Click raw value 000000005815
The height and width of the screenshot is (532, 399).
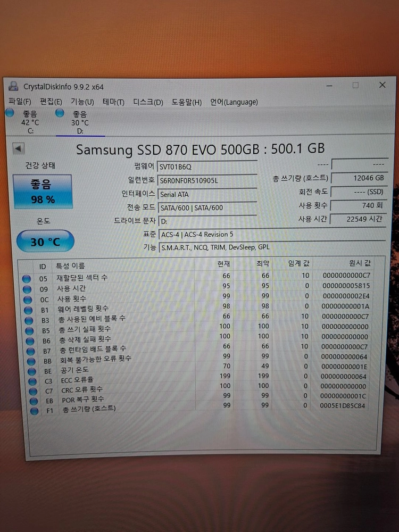click(346, 286)
